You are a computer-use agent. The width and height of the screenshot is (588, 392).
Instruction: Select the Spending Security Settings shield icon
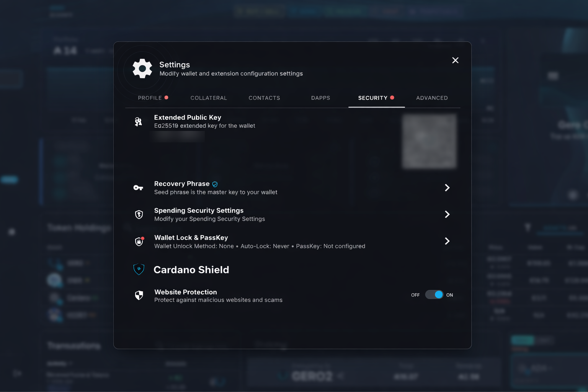(138, 214)
